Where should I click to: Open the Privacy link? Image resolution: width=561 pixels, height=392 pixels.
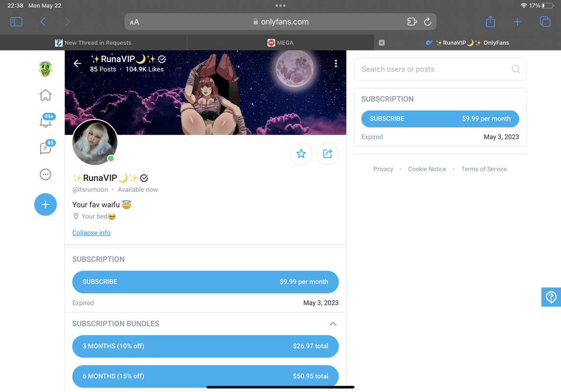click(x=383, y=169)
